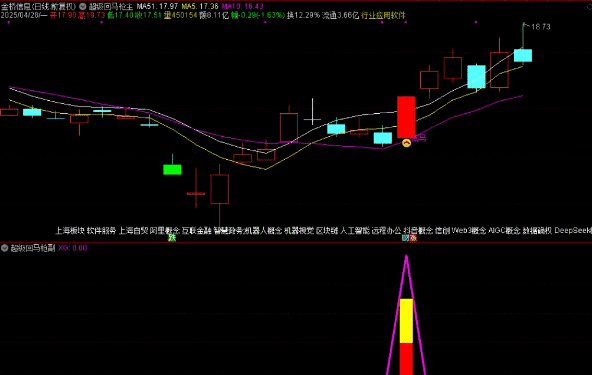Select the 18.73 high price label
Screen dimensions: 592x375
(540, 27)
